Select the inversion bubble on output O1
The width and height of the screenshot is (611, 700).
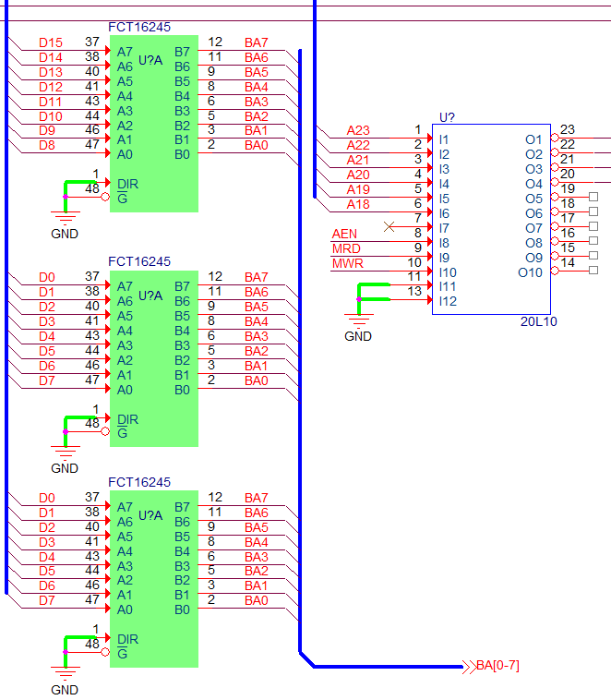(x=555, y=138)
